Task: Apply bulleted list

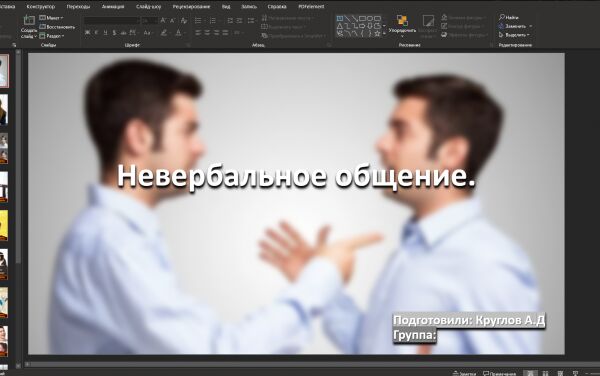Action: (x=198, y=21)
